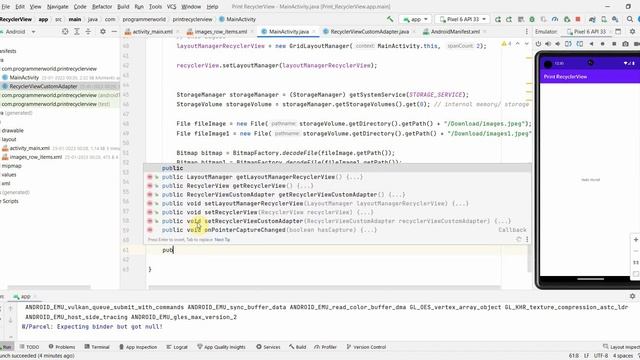Click the emulator rotate right icon
The image size is (640, 360).
580,44
